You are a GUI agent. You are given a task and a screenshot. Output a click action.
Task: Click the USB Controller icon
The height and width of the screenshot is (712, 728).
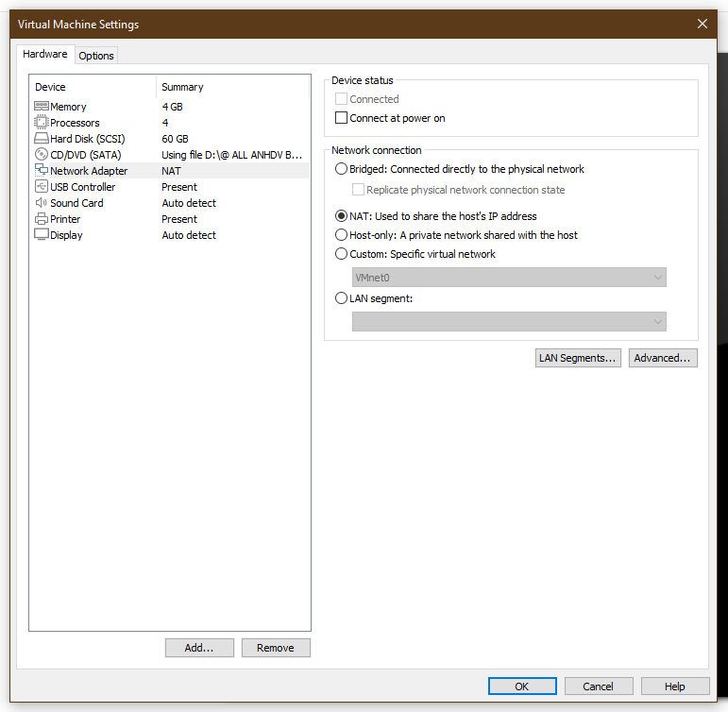[x=42, y=187]
